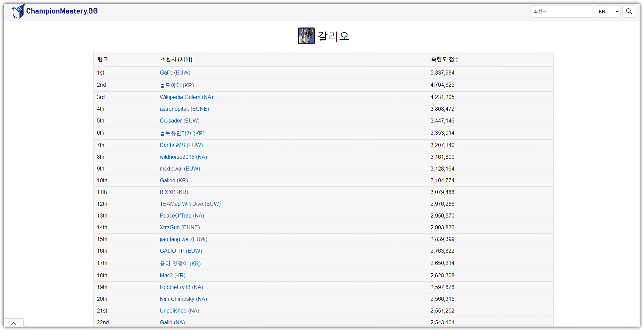Open 용이 멋쟁이 (KR) profile

(x=180, y=264)
